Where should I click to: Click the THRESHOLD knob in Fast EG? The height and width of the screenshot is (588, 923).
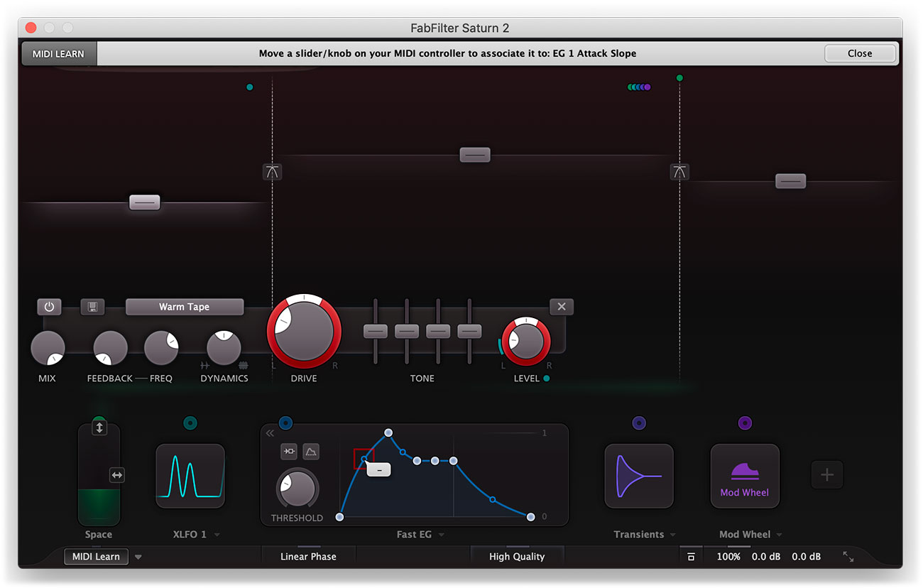tap(297, 489)
